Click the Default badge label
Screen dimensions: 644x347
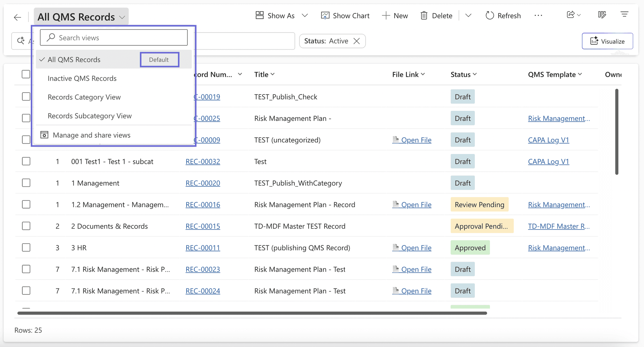[159, 60]
